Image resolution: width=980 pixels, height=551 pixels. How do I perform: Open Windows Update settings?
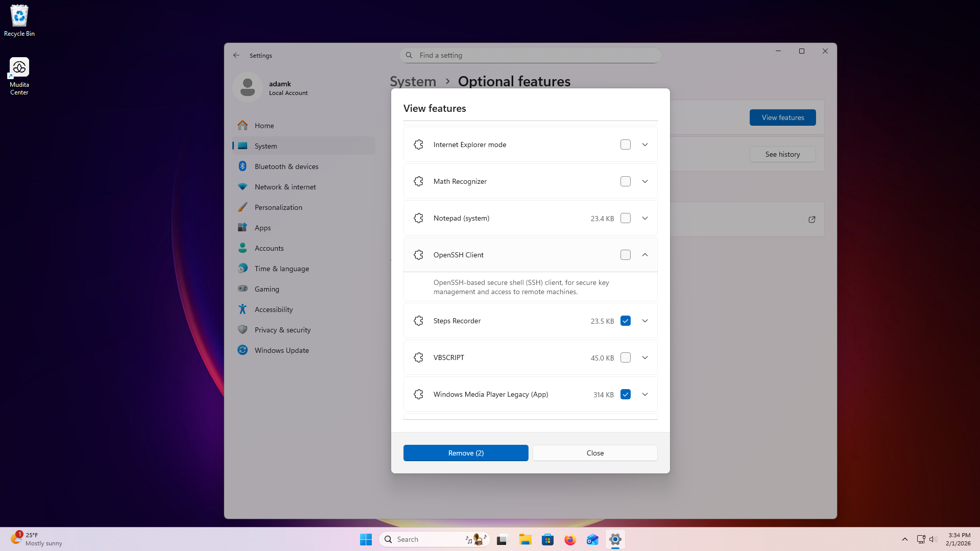click(304, 350)
